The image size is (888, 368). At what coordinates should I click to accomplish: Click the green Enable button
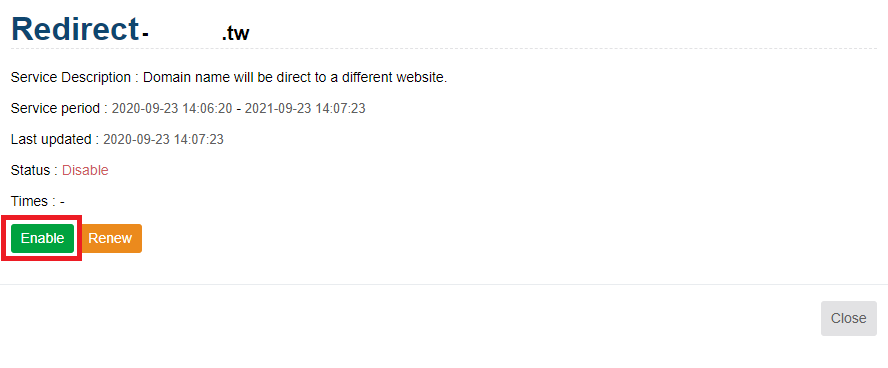coord(42,238)
